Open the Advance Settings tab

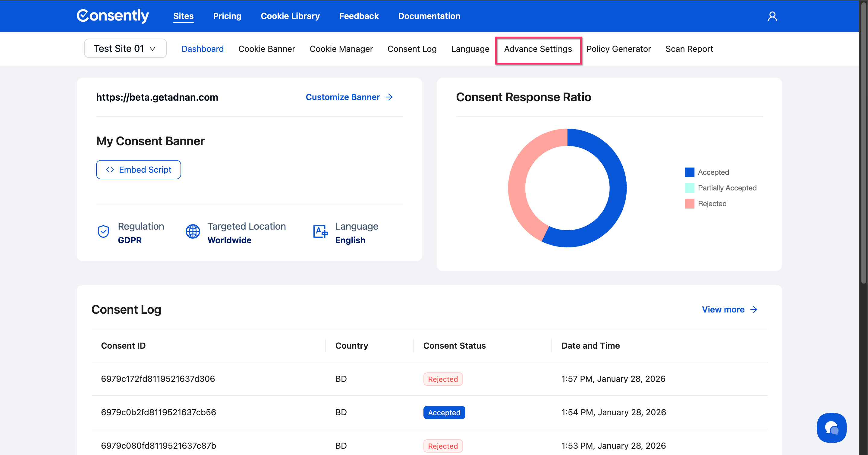point(538,49)
